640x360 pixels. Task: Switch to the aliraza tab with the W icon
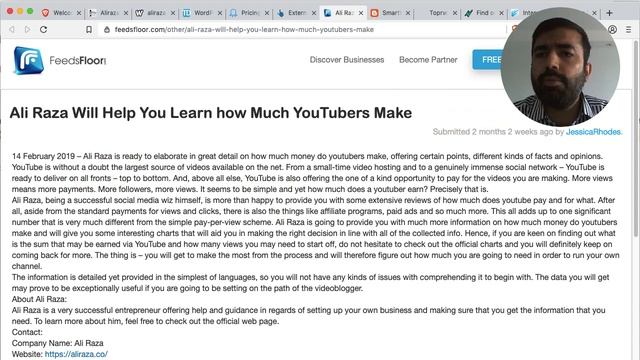[155, 13]
